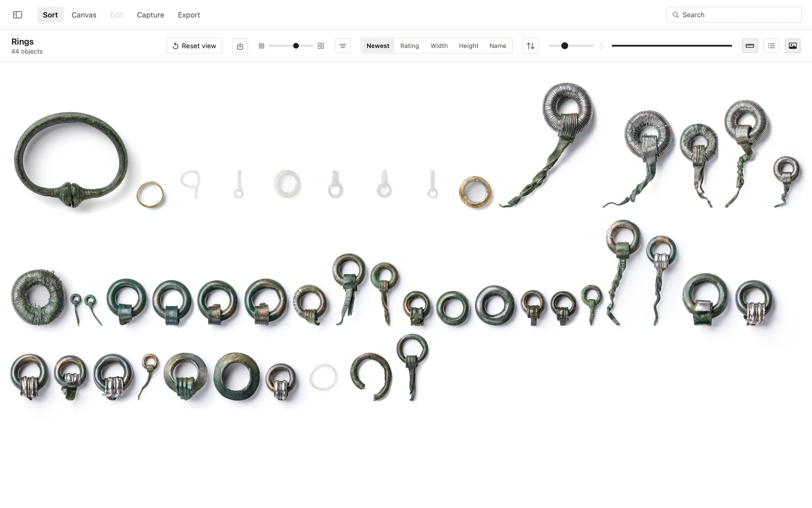Select the small grid density icon
The height and width of the screenshot is (508, 812).
[261, 46]
